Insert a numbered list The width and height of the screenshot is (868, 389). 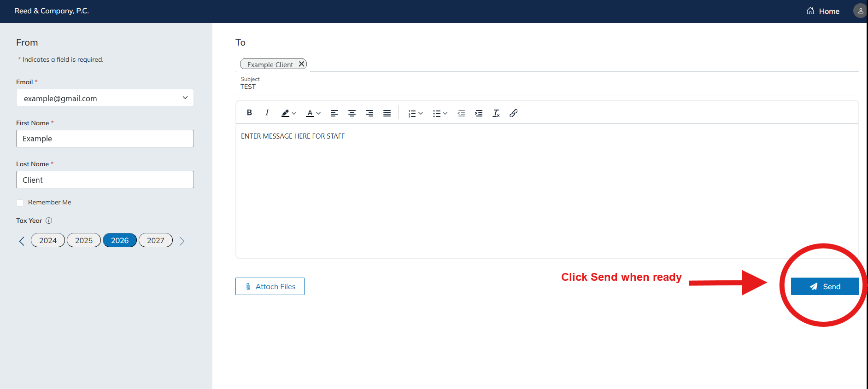pyautogui.click(x=412, y=113)
